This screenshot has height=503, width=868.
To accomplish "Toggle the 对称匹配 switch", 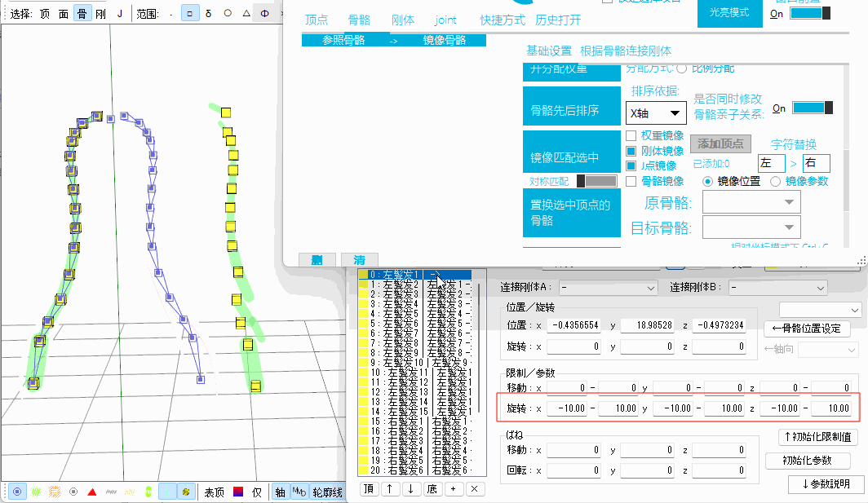I will coord(596,181).
